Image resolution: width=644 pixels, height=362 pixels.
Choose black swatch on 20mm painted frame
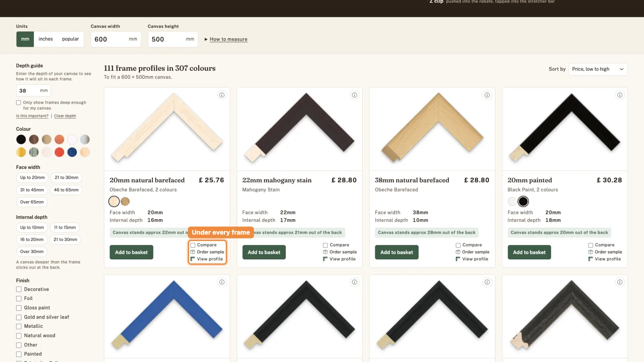[523, 202]
